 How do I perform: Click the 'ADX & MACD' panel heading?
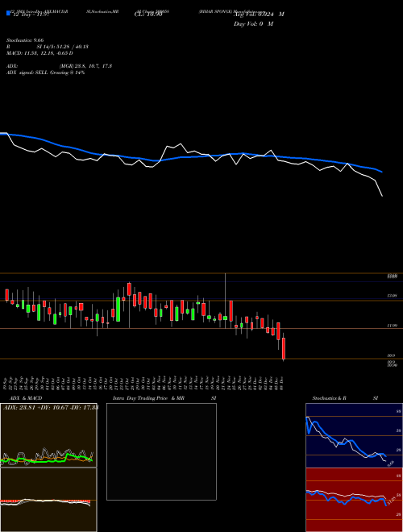click(26, 398)
